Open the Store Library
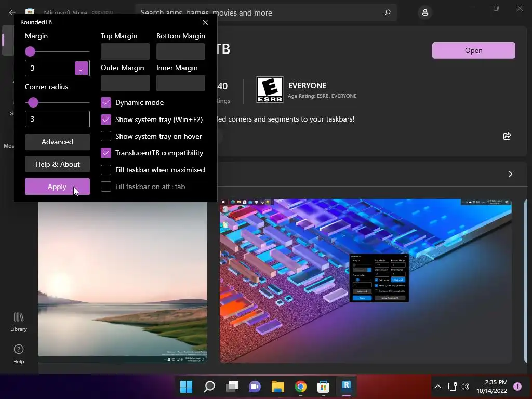This screenshot has height=399, width=532. tap(18, 322)
